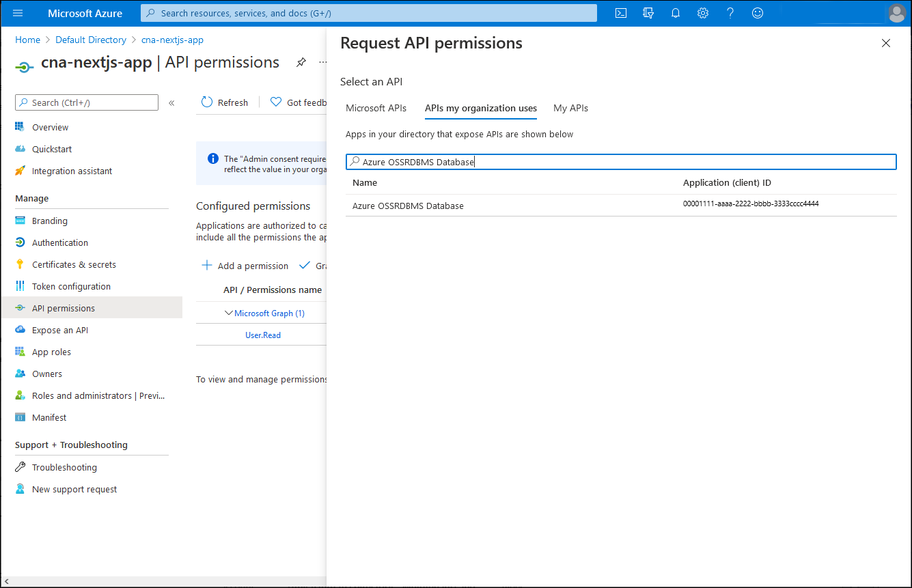Click the cna-nextjs-app breadcrumb link

click(172, 40)
